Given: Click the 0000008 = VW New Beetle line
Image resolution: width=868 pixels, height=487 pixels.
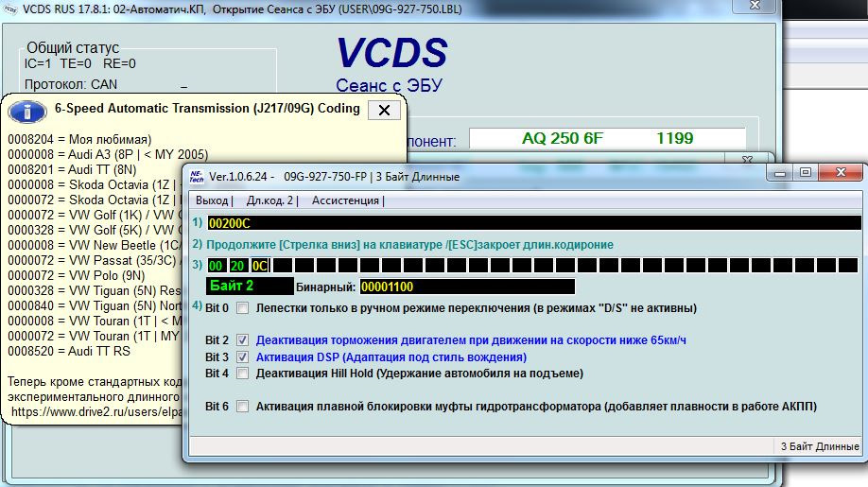Looking at the screenshot, I should coord(95,245).
